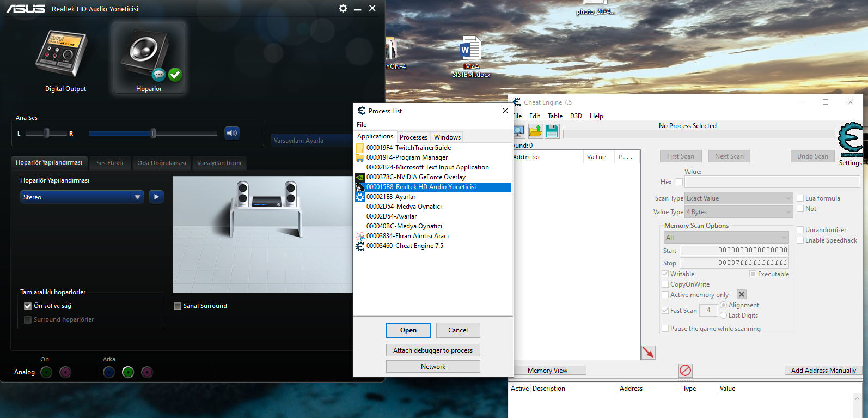Open Memory Scan Options All dropdown
868x418 pixels.
[x=726, y=238]
